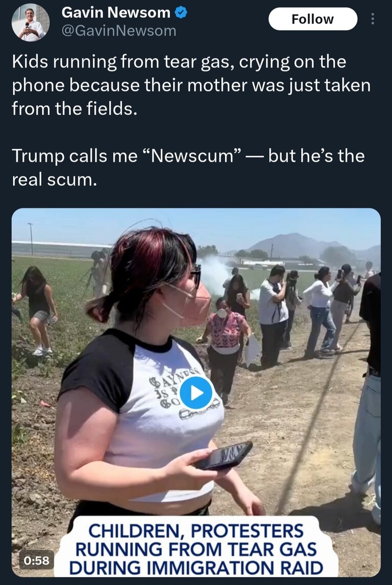Click the light pole on the video horizon
Screen dimensions: 392x585
point(30,238)
